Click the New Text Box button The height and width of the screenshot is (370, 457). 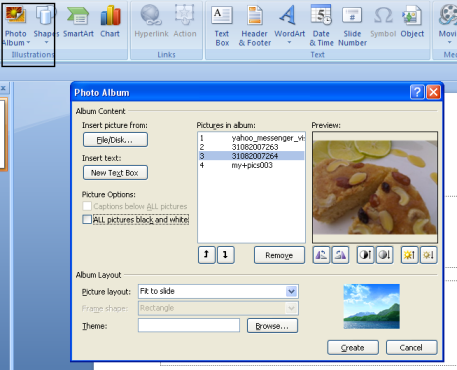115,173
